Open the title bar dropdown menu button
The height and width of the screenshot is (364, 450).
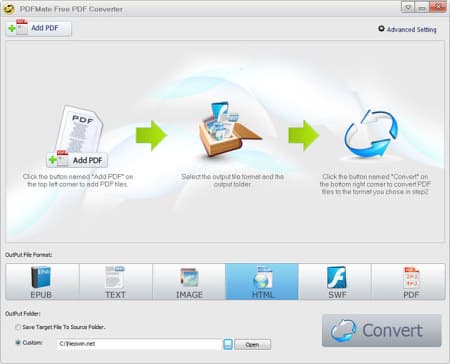coord(408,7)
